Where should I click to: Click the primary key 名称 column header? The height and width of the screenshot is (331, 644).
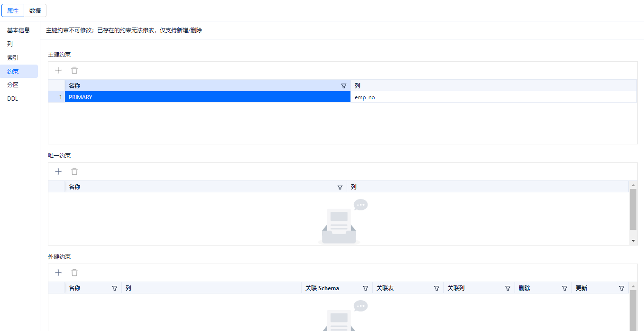point(208,86)
